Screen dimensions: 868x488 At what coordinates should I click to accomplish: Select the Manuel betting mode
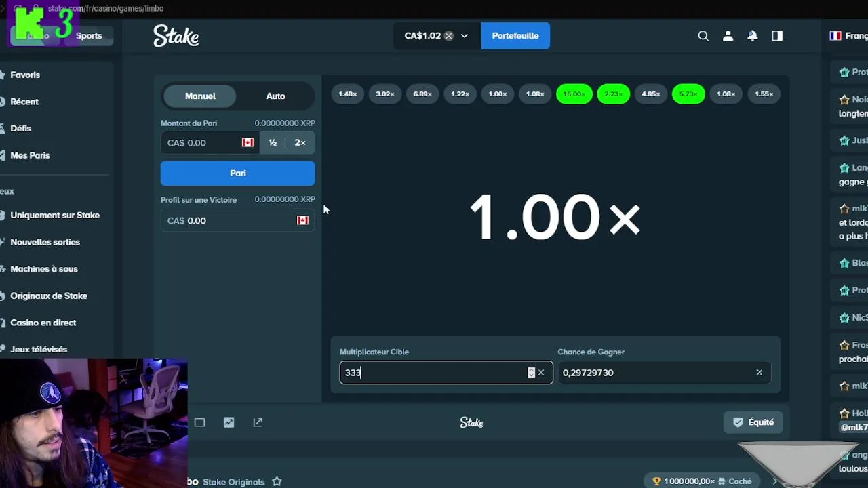(200, 96)
